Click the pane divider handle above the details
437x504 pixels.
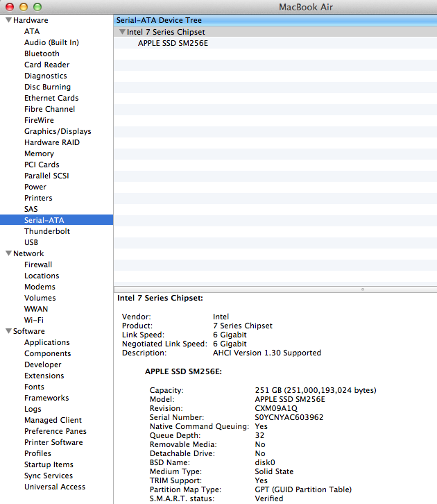point(363,289)
